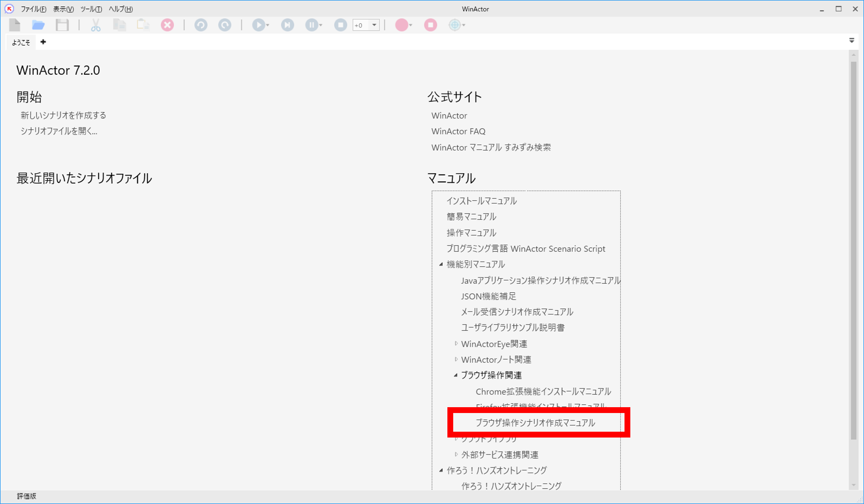This screenshot has width=864, height=504.
Task: Click the Cut scissors icon
Action: coord(96,25)
